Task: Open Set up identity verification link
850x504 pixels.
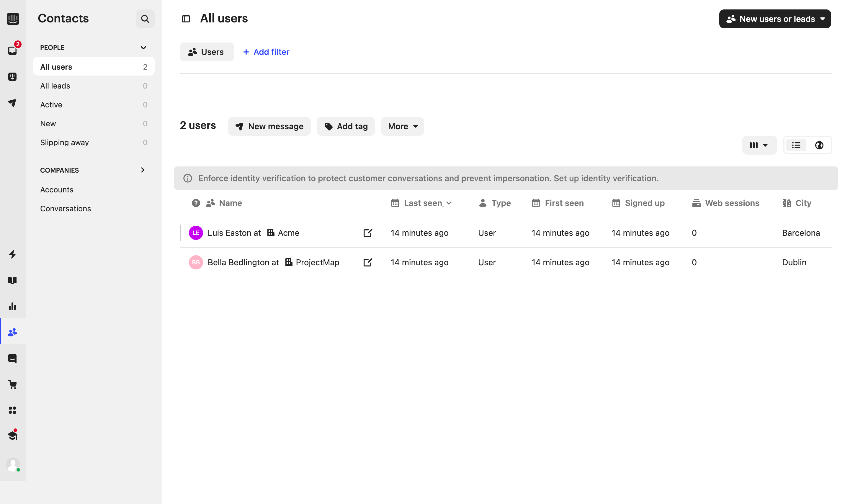Action: [x=606, y=178]
